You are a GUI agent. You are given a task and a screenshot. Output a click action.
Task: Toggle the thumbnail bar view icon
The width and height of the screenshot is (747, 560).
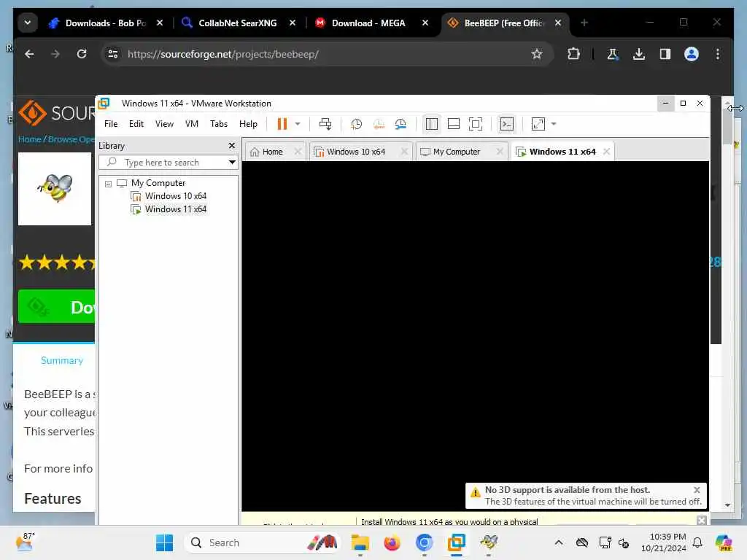pos(454,124)
